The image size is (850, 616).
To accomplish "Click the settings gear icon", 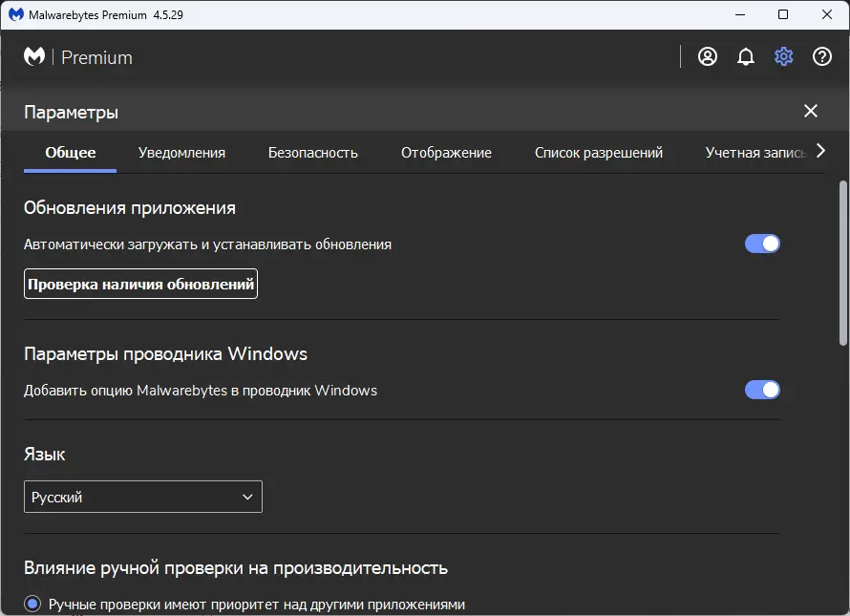I will tap(783, 56).
